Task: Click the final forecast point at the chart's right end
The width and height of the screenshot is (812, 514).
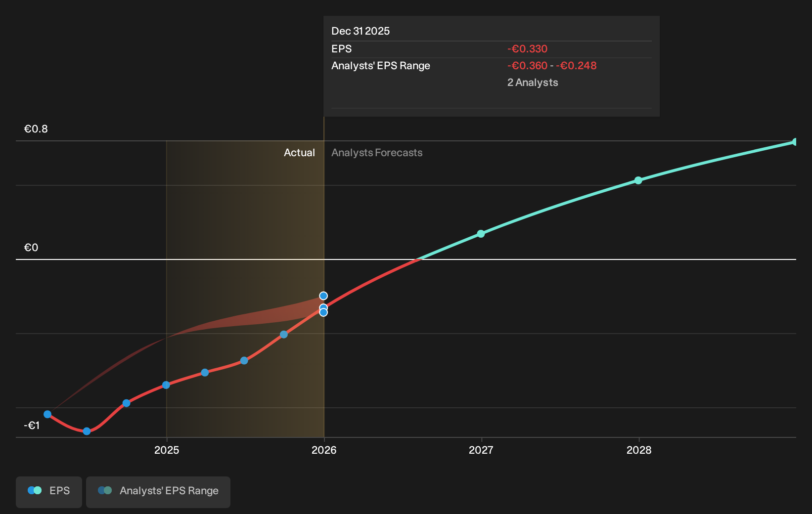Action: 795,142
